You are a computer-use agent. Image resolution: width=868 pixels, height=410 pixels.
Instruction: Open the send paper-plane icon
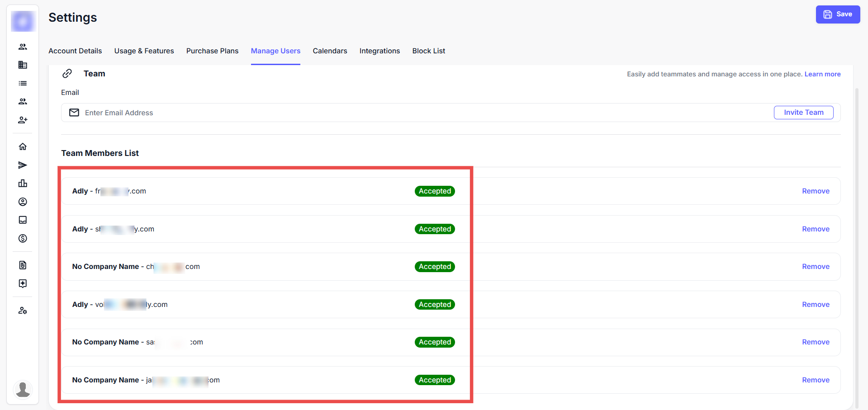pyautogui.click(x=23, y=165)
